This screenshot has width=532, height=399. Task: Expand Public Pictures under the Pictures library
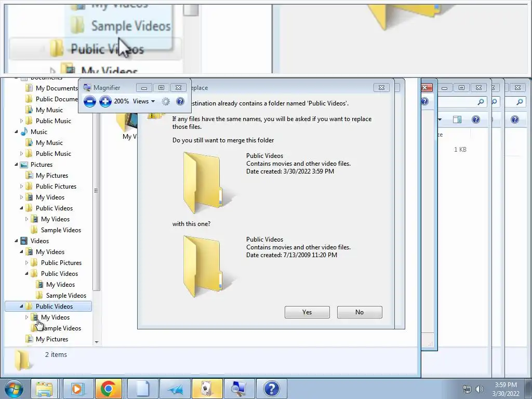(x=21, y=187)
